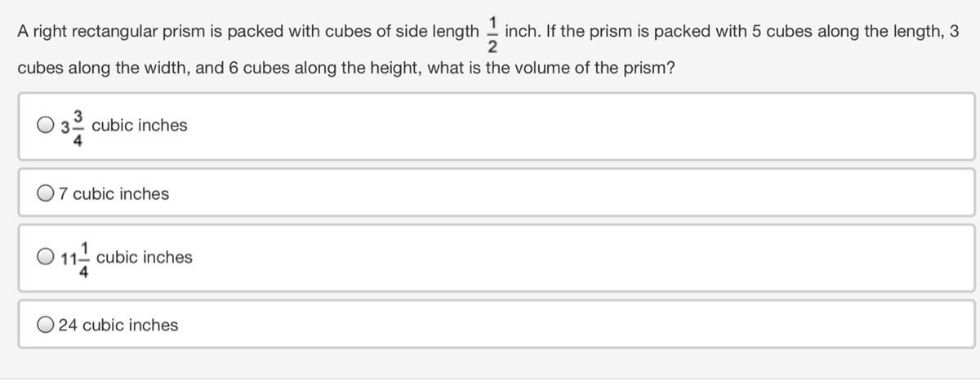Select the "3 3/4 cubic inches" radio button
The width and height of the screenshot is (980, 381).
(46, 126)
